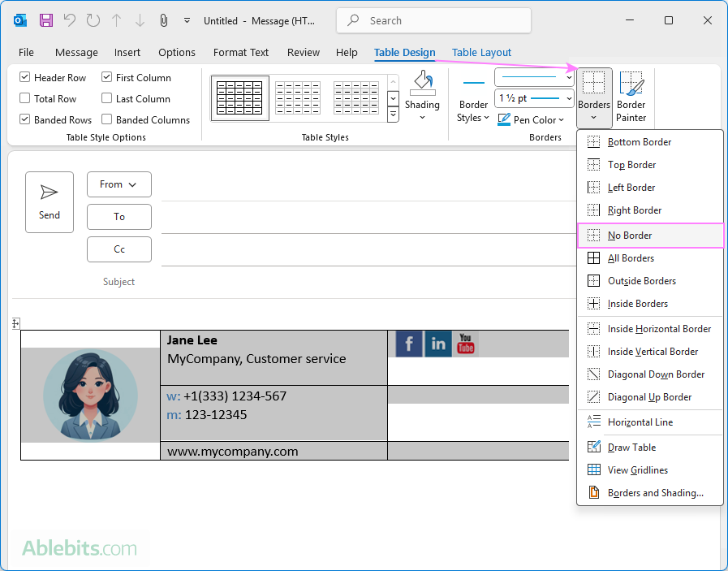Switch to the Table Layout tab
The image size is (728, 571).
coord(481,53)
